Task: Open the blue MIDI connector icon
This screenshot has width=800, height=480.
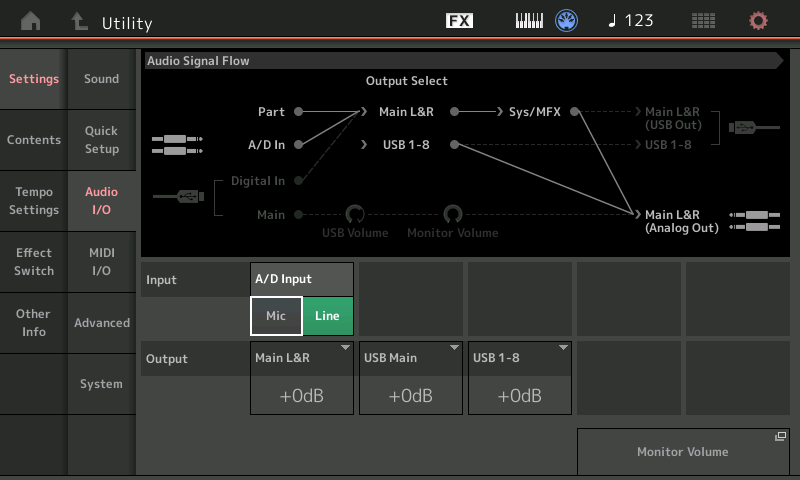Action: coord(568,21)
